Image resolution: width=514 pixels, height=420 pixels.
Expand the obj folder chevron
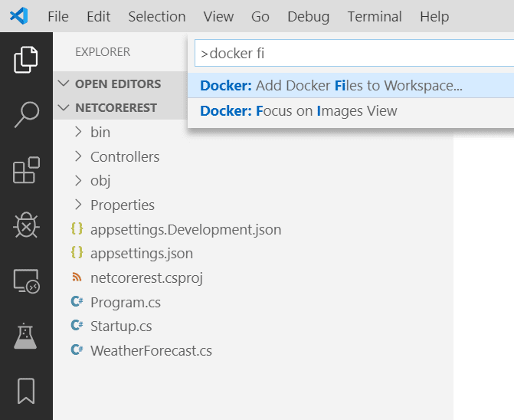[x=78, y=180]
